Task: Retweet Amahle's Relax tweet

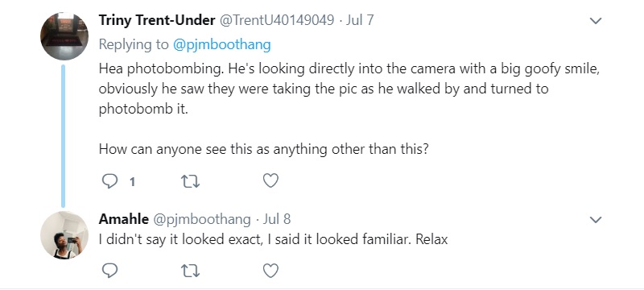Action: pos(190,271)
